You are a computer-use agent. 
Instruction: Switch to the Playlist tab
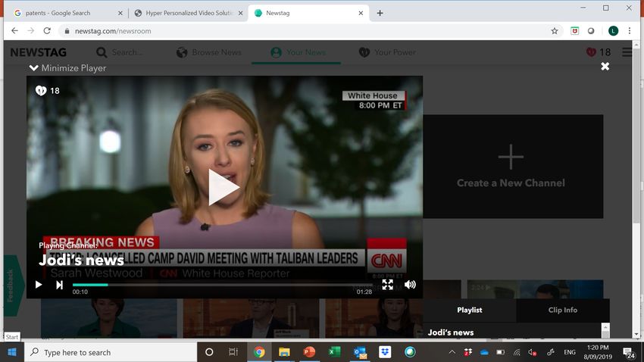[x=470, y=311]
